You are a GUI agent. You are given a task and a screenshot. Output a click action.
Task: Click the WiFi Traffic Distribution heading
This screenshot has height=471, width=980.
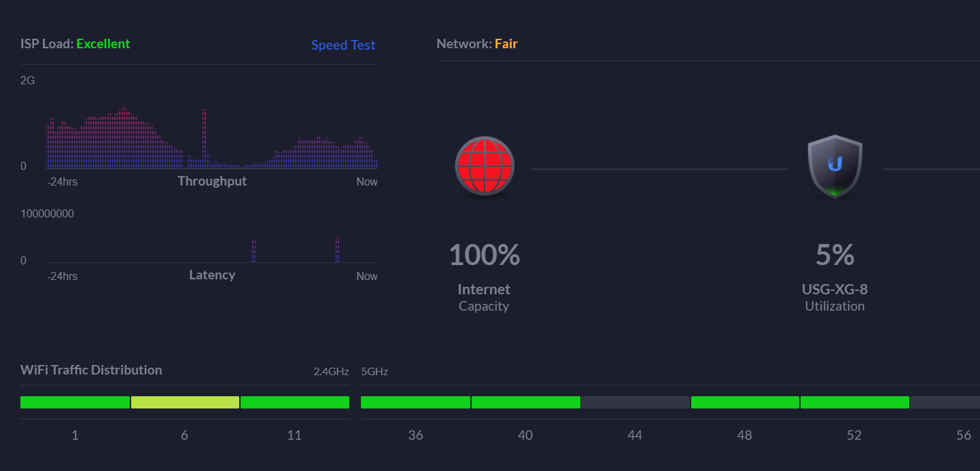tap(91, 370)
